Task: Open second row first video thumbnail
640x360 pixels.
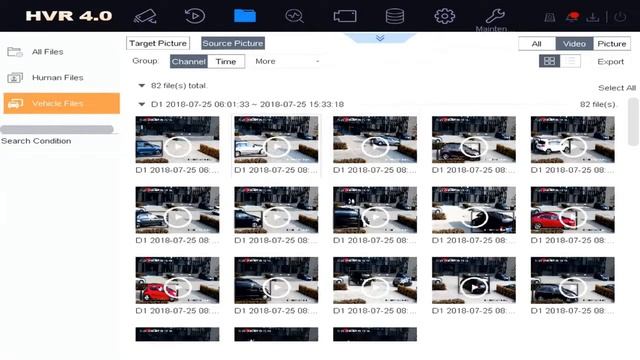Action: tap(178, 210)
